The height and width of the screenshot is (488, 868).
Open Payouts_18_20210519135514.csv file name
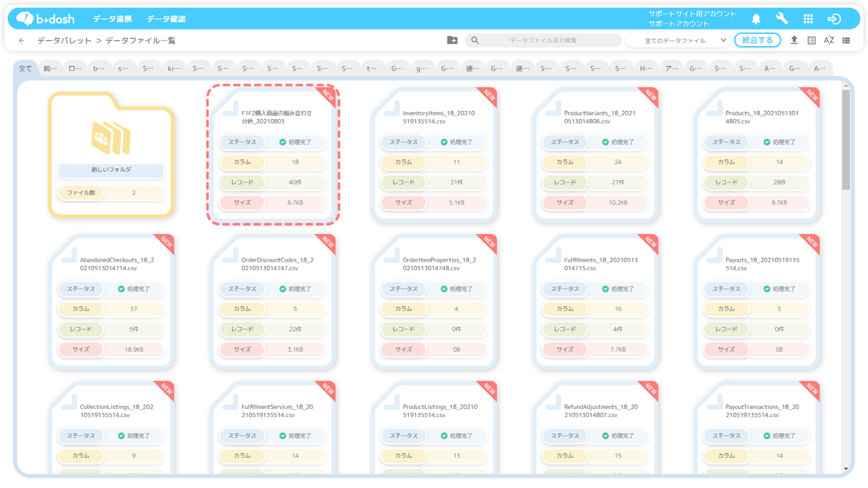tap(762, 264)
